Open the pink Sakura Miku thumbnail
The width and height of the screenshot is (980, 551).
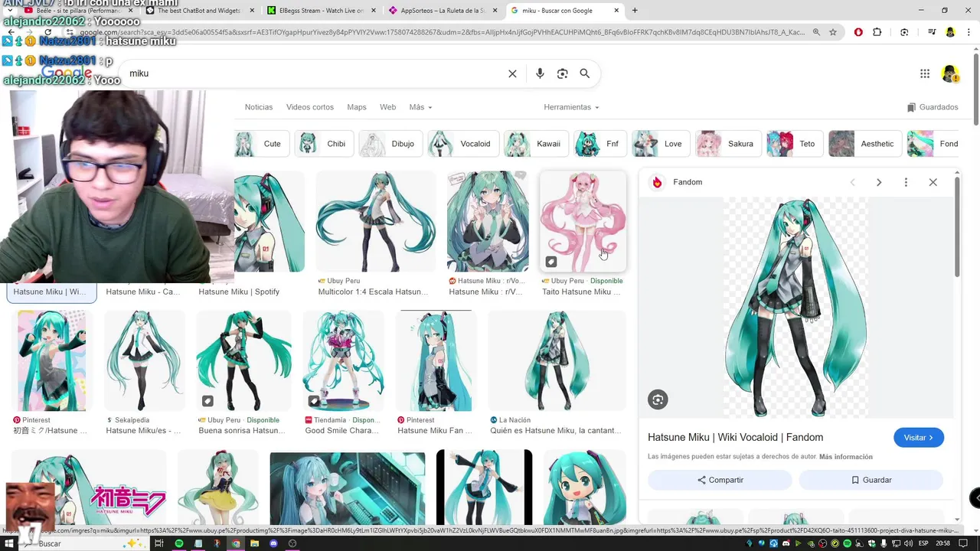pos(583,221)
